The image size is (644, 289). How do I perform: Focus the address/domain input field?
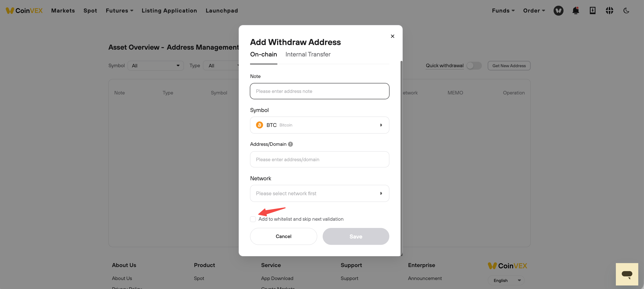(320, 159)
